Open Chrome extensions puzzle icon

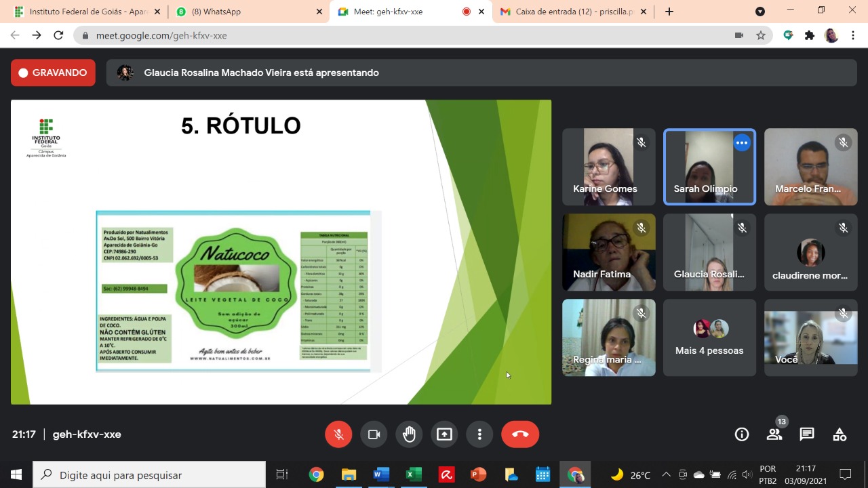810,35
